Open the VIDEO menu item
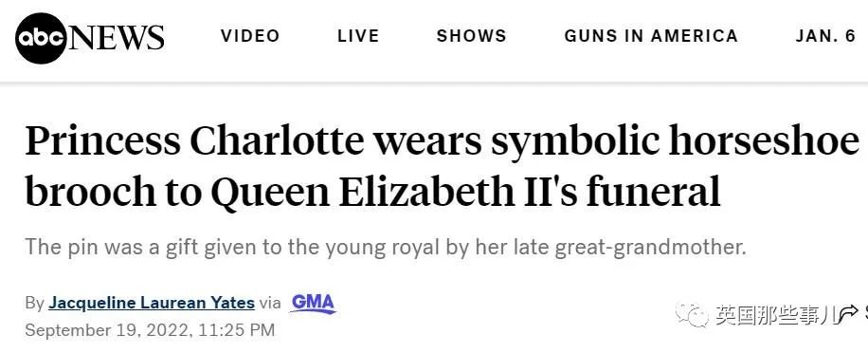 click(x=250, y=36)
